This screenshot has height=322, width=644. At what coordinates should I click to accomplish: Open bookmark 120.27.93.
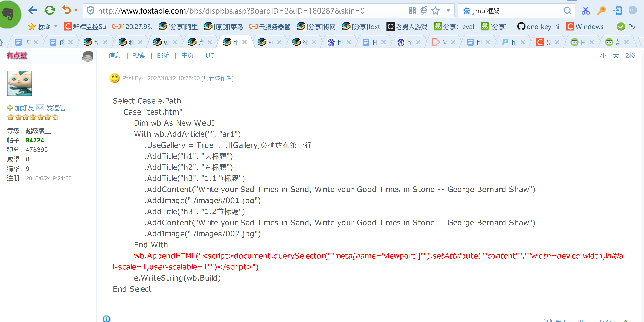click(132, 27)
